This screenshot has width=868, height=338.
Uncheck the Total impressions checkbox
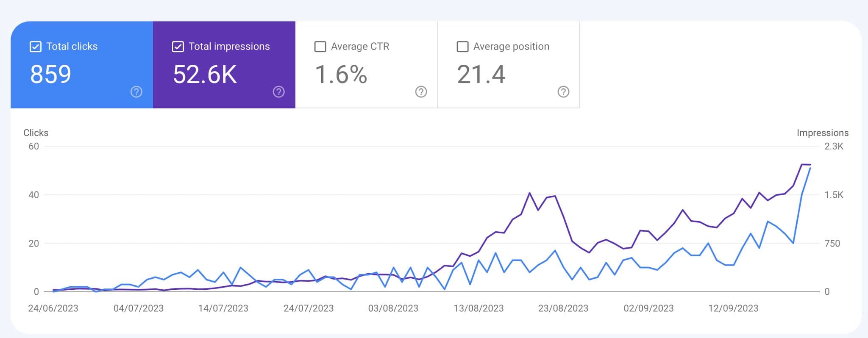point(178,47)
